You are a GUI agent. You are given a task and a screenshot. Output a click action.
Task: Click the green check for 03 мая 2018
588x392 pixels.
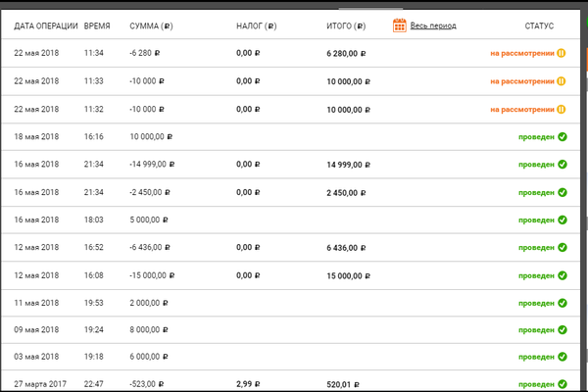tap(563, 358)
